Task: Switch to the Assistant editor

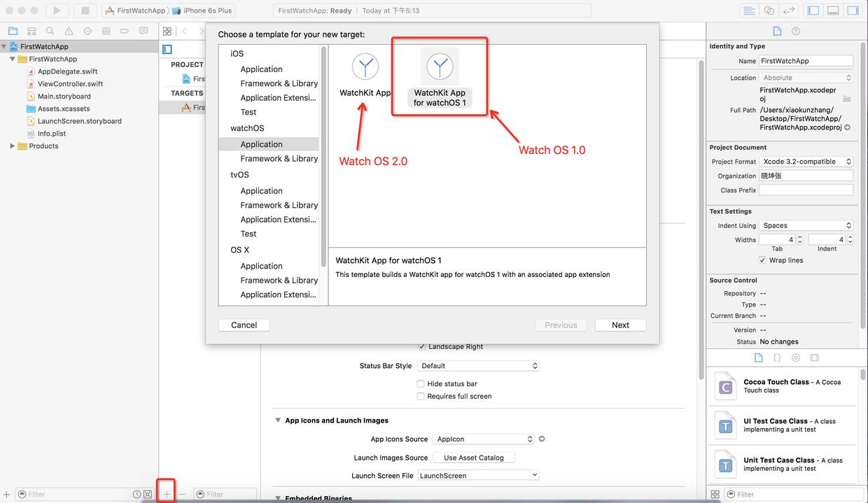Action: pyautogui.click(x=769, y=10)
